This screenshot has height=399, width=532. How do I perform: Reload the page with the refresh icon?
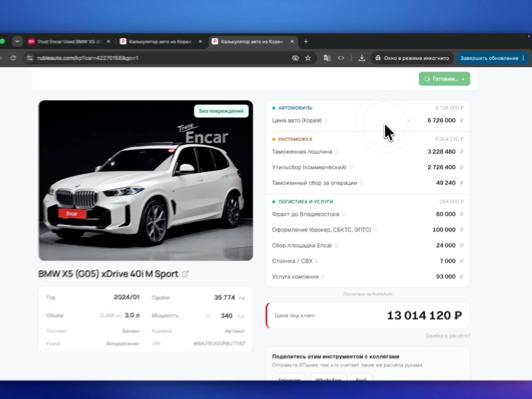tap(13, 58)
